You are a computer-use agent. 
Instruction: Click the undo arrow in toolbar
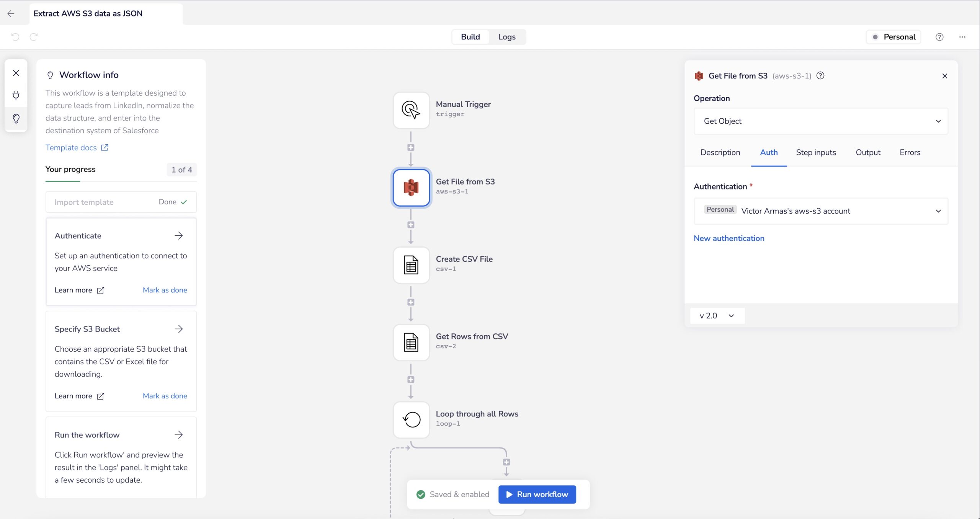click(15, 37)
